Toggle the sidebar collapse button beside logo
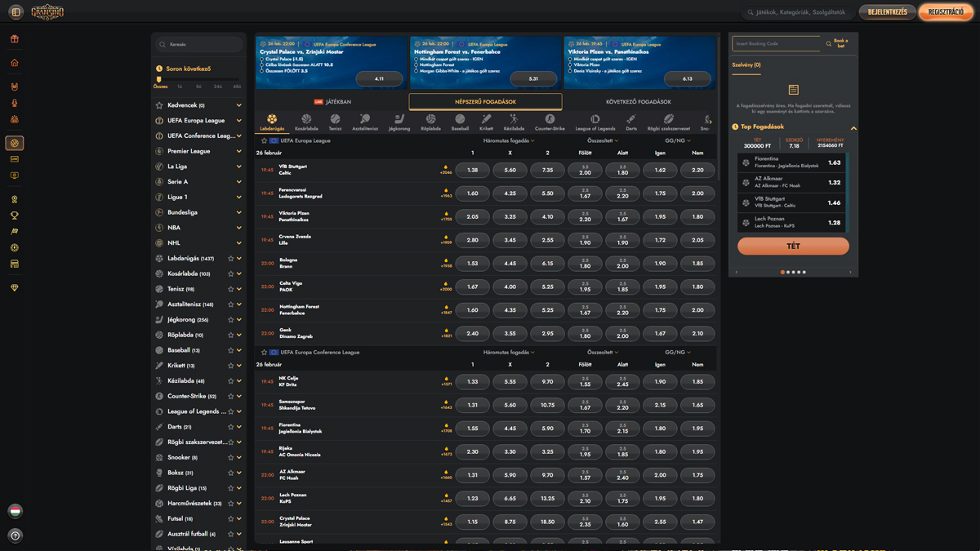This screenshot has height=551, width=980. (x=16, y=12)
